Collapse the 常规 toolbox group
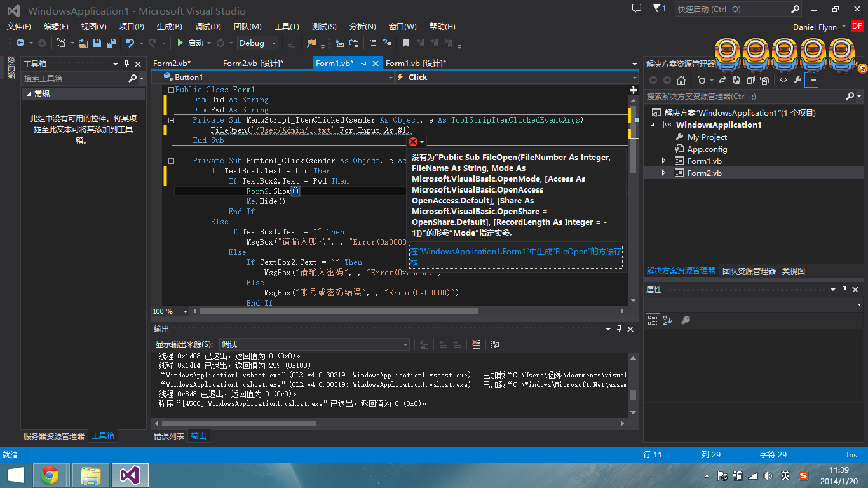The width and height of the screenshot is (868, 488). pos(29,94)
